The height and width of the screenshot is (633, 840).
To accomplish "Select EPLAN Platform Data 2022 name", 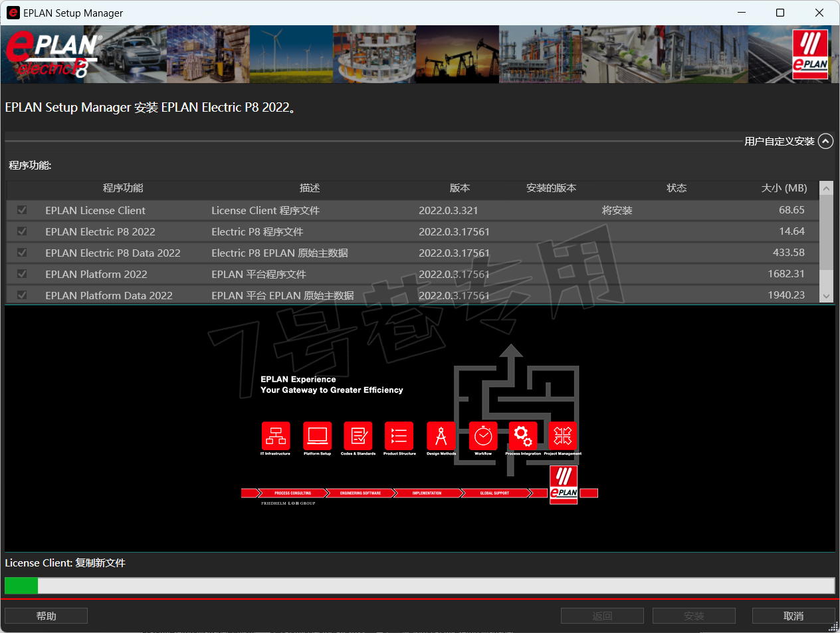I will (109, 295).
